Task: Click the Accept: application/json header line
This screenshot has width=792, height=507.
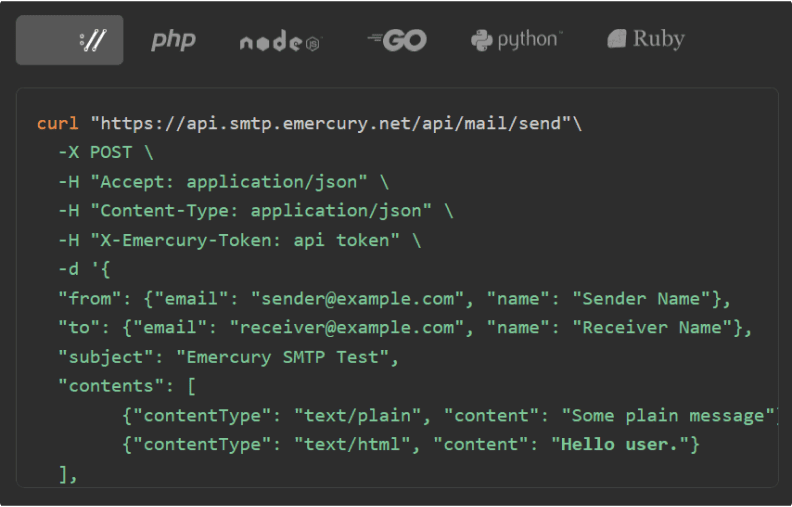Action: pyautogui.click(x=223, y=182)
